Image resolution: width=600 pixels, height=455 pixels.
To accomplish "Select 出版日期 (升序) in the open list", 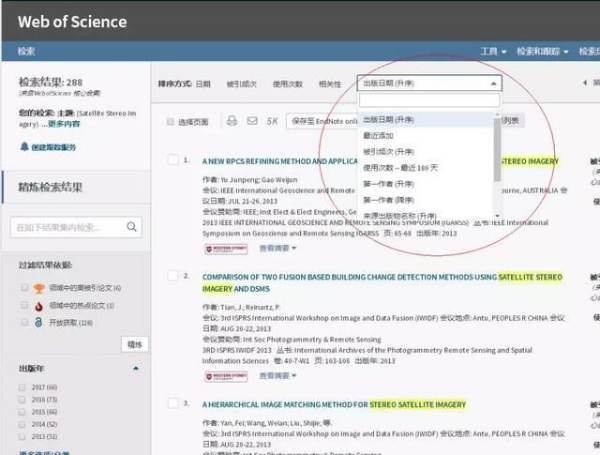I will pyautogui.click(x=426, y=120).
